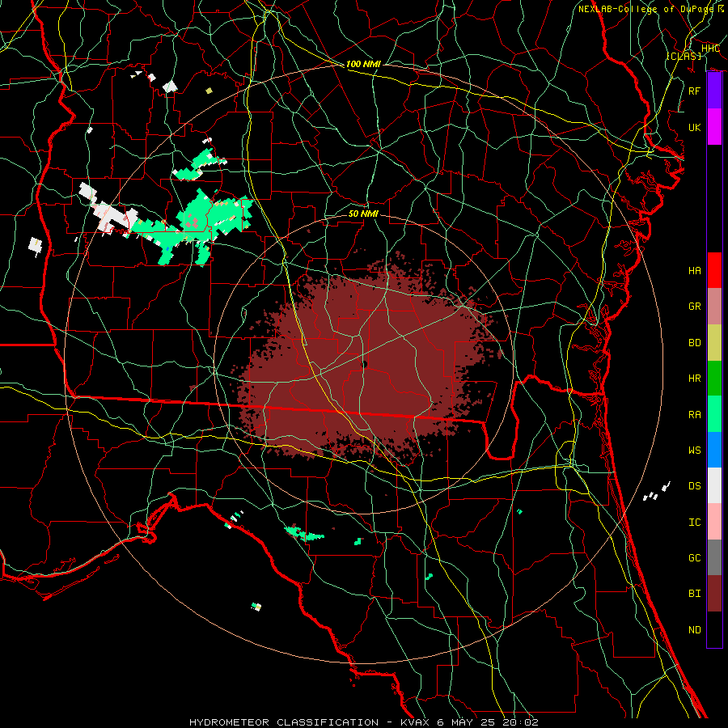
Task: Click the RF legend label
Action: [x=694, y=91]
